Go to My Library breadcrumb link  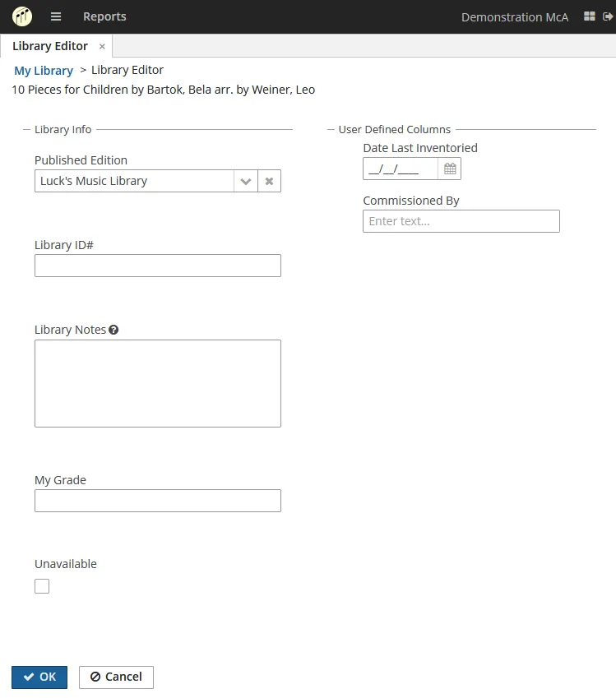coord(44,71)
